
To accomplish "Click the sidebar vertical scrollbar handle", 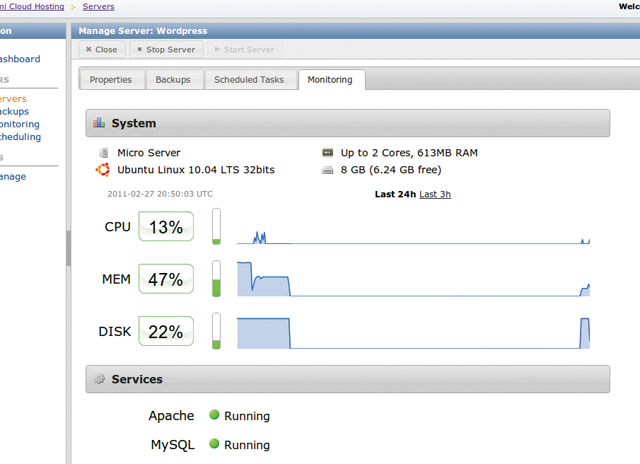I will (68, 248).
